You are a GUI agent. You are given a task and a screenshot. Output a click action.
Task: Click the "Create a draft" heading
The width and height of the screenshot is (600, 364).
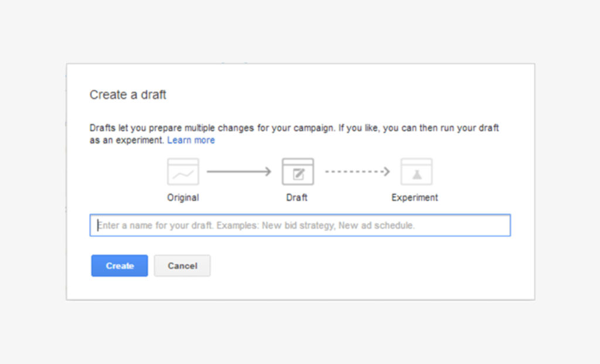click(x=128, y=94)
